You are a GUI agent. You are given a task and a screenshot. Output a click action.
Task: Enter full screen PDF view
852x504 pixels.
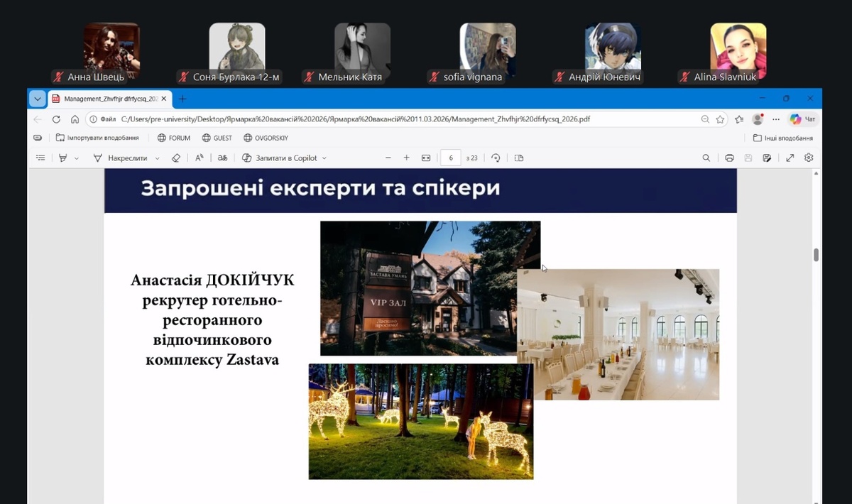tap(790, 158)
